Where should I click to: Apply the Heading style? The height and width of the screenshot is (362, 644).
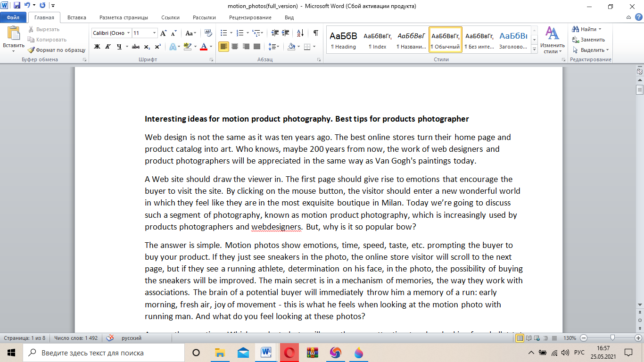click(x=343, y=40)
